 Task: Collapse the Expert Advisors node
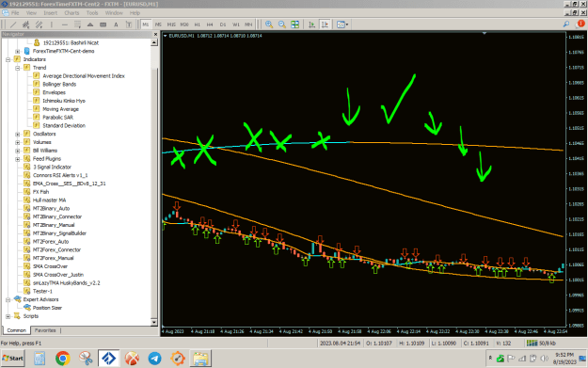click(x=8, y=299)
